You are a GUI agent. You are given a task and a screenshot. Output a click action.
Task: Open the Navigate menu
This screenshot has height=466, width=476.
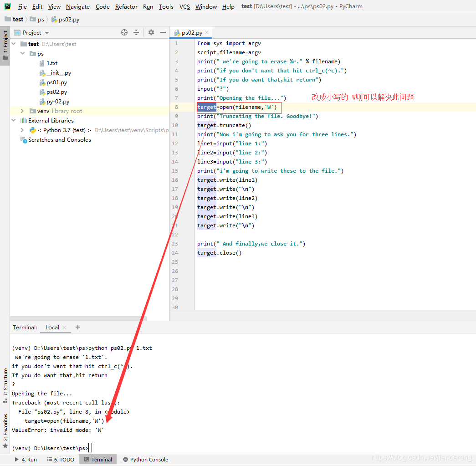[x=78, y=6]
